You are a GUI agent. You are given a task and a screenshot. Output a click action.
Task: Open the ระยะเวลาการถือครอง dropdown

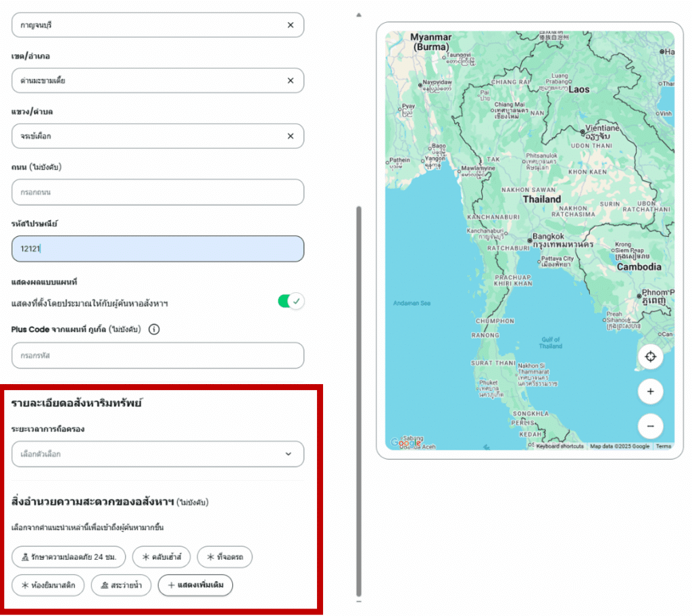click(x=157, y=454)
